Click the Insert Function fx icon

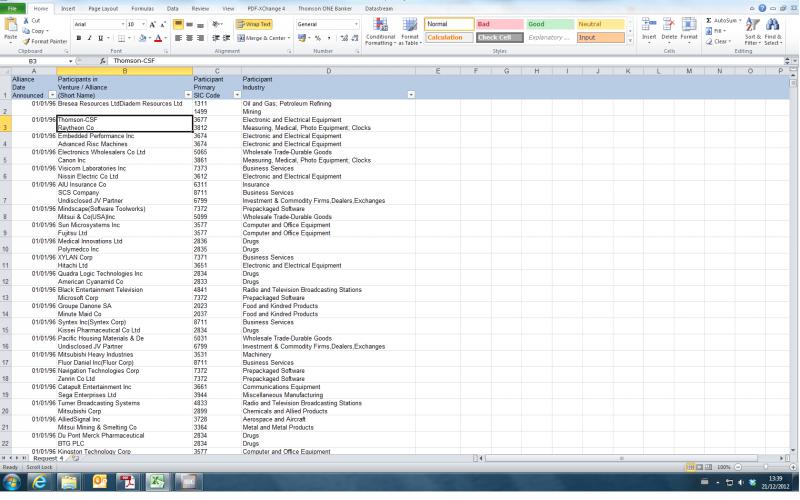pyautogui.click(x=103, y=61)
